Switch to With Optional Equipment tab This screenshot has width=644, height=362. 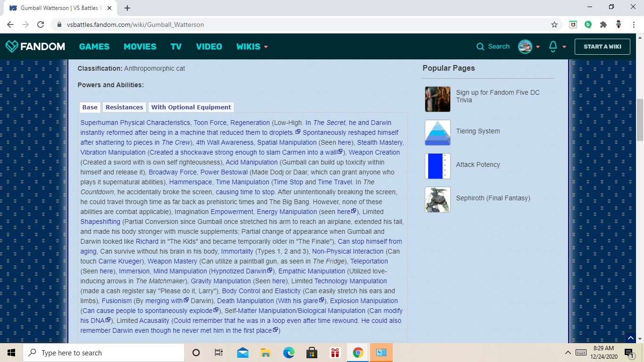[191, 107]
